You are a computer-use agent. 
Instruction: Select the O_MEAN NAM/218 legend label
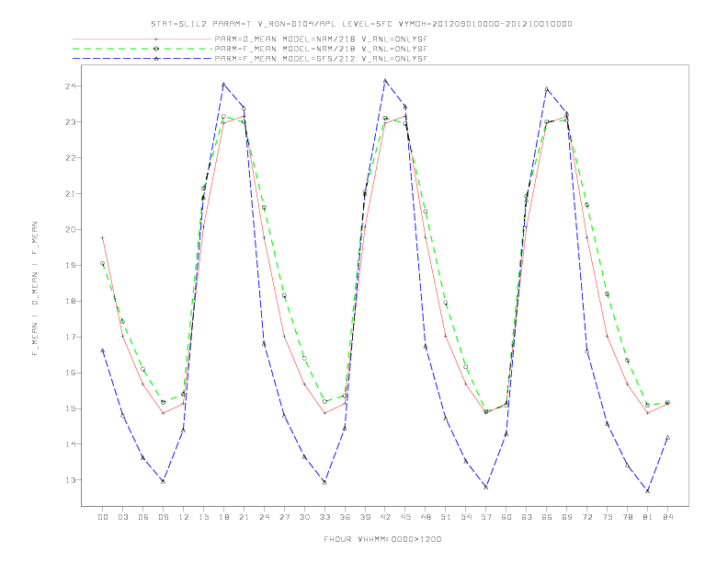click(322, 39)
